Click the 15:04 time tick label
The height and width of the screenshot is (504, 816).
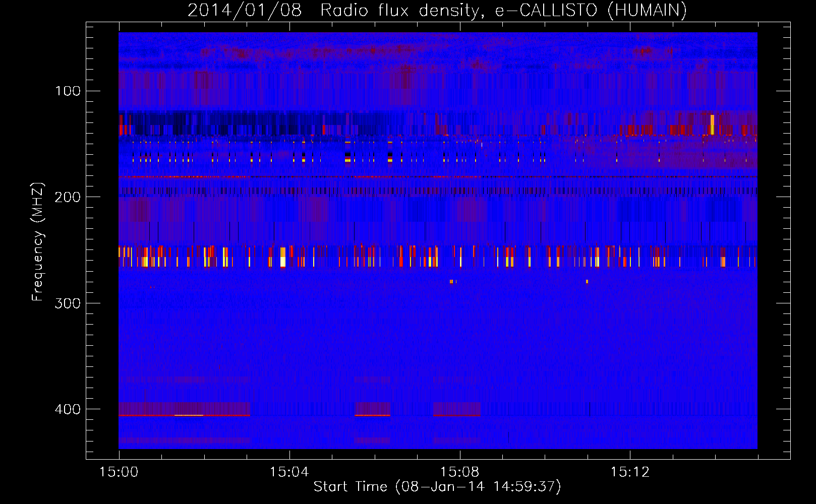coord(289,472)
